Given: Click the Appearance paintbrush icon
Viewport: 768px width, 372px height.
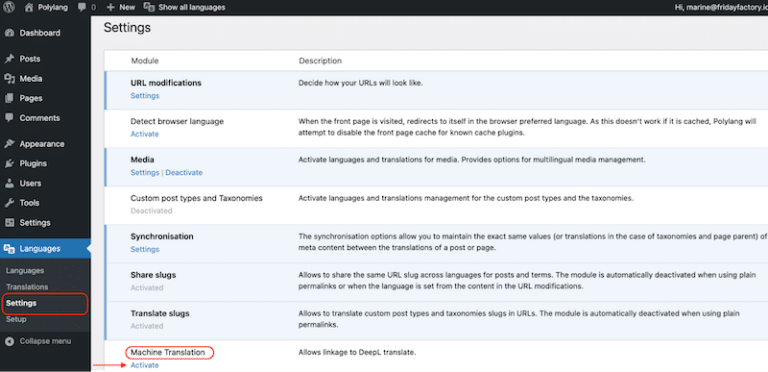Looking at the screenshot, I should coord(9,144).
